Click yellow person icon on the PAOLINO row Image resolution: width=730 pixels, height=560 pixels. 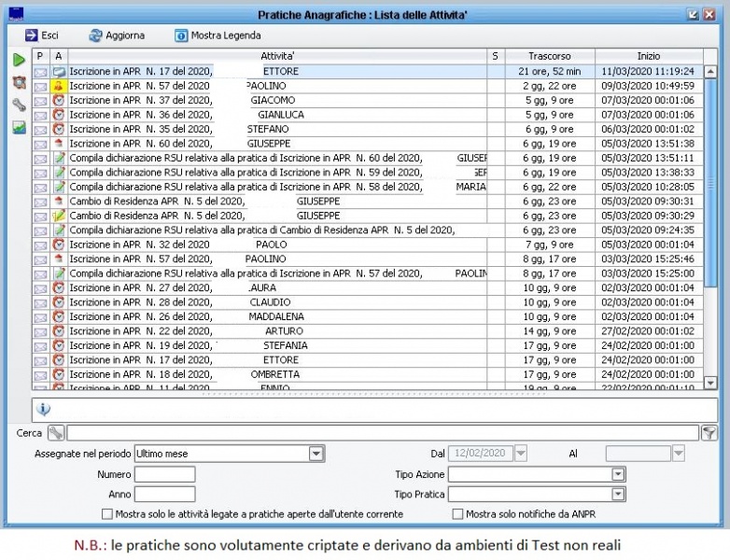[58, 86]
